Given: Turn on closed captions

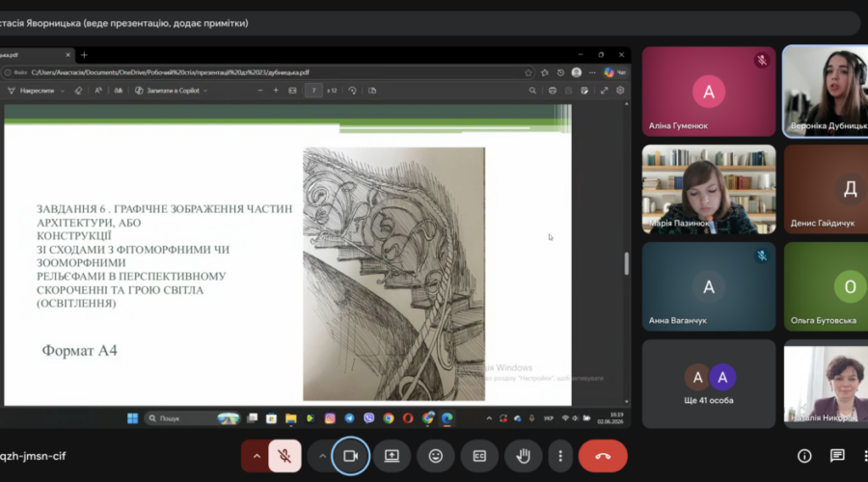Looking at the screenshot, I should pyautogui.click(x=479, y=456).
